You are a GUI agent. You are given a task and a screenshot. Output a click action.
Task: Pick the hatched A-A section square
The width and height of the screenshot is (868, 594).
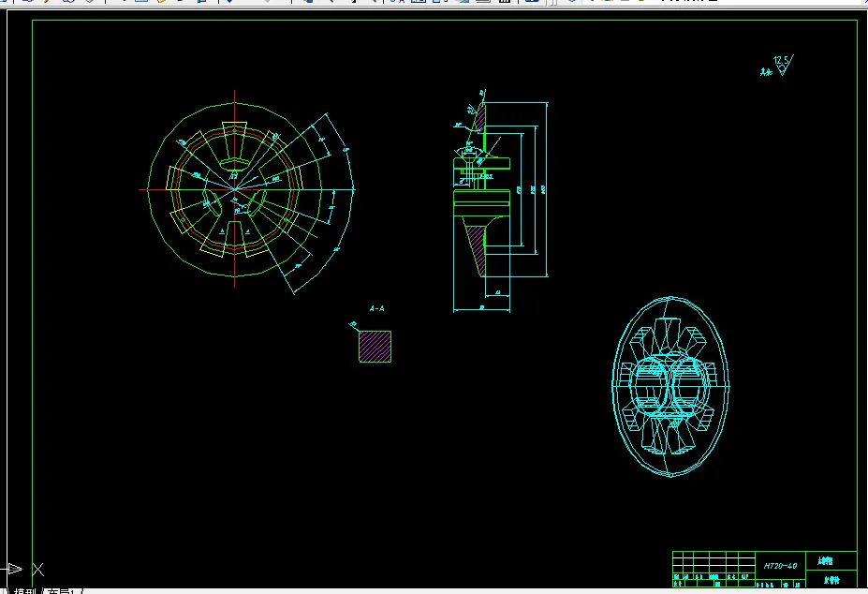375,347
